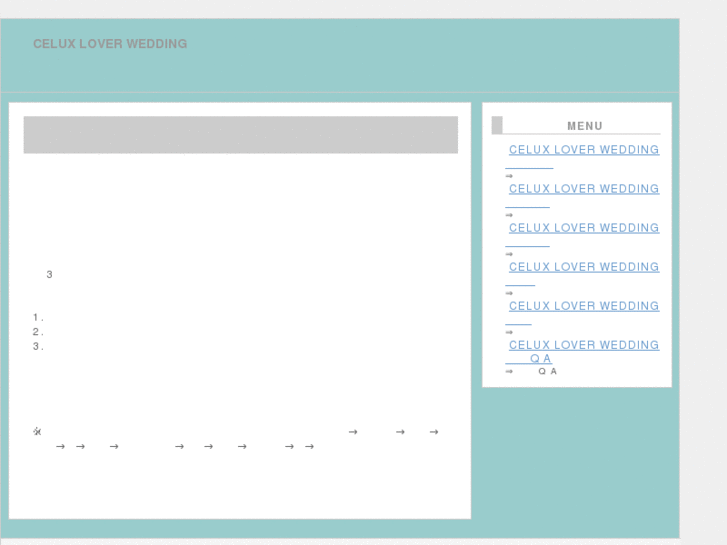The width and height of the screenshot is (727, 545).
Task: Click list item numbered 3.
Action: pos(38,346)
